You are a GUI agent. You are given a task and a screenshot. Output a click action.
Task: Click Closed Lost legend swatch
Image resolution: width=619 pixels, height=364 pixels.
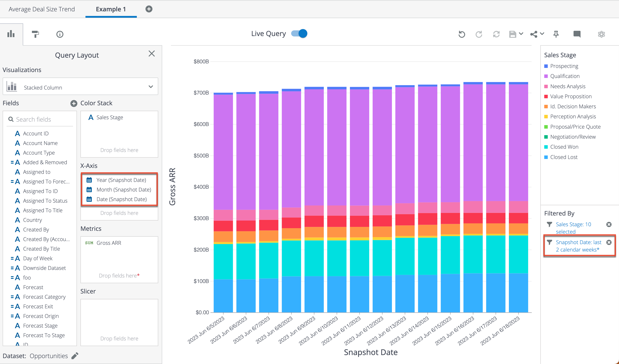[546, 157]
